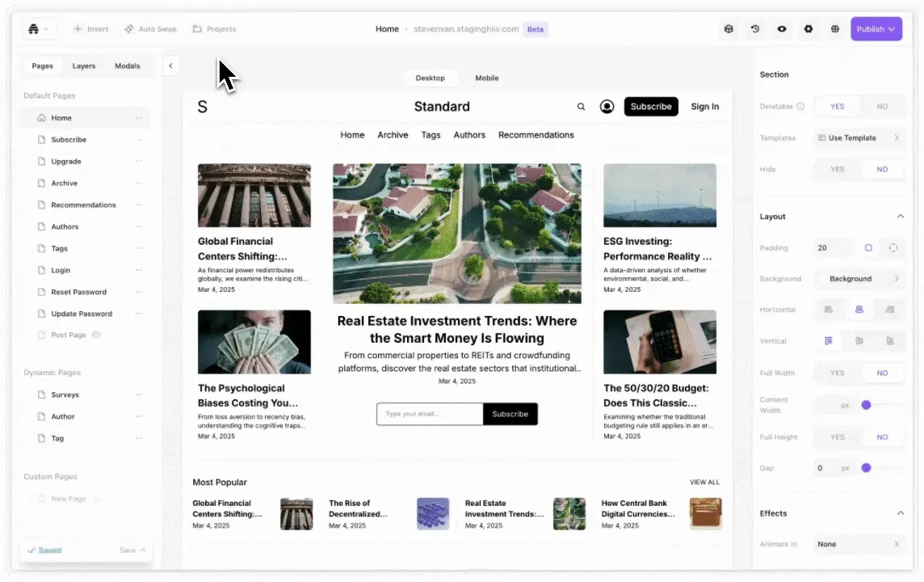Click the Padding value input field

point(832,248)
